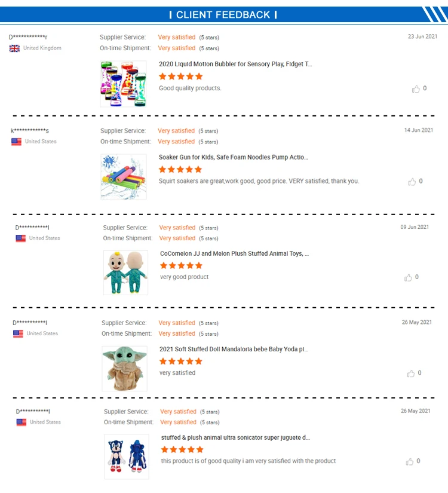Like the Liquid Motion Bubbler review

point(416,89)
